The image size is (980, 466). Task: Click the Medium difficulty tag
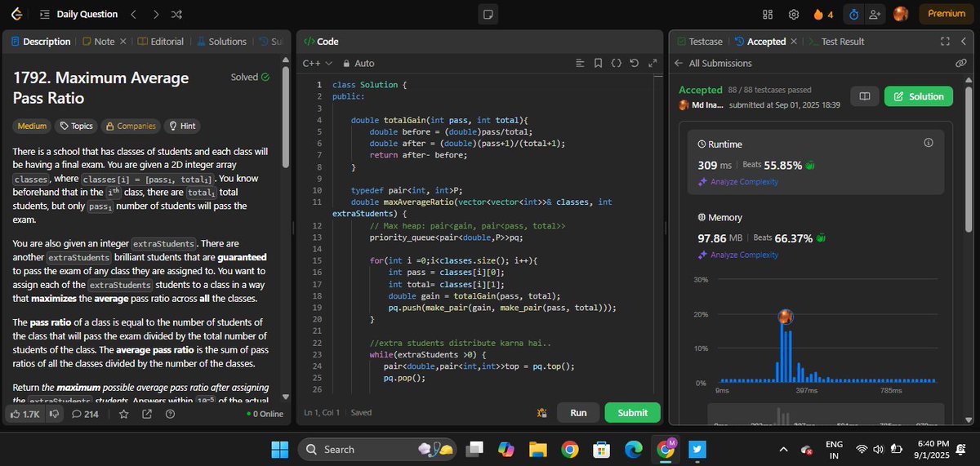pyautogui.click(x=32, y=126)
